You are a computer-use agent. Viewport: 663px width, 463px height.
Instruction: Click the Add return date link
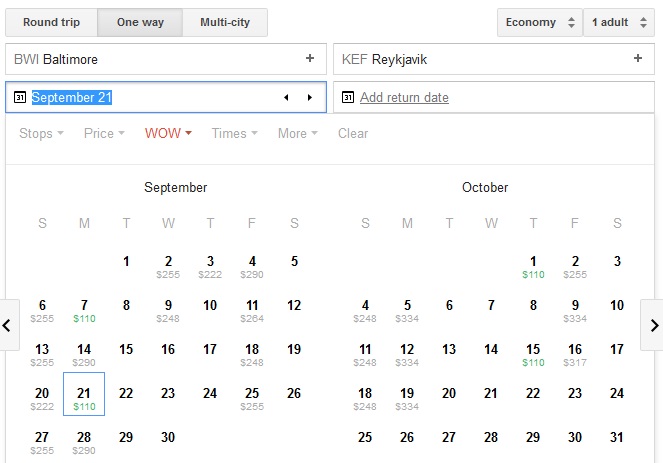(404, 97)
